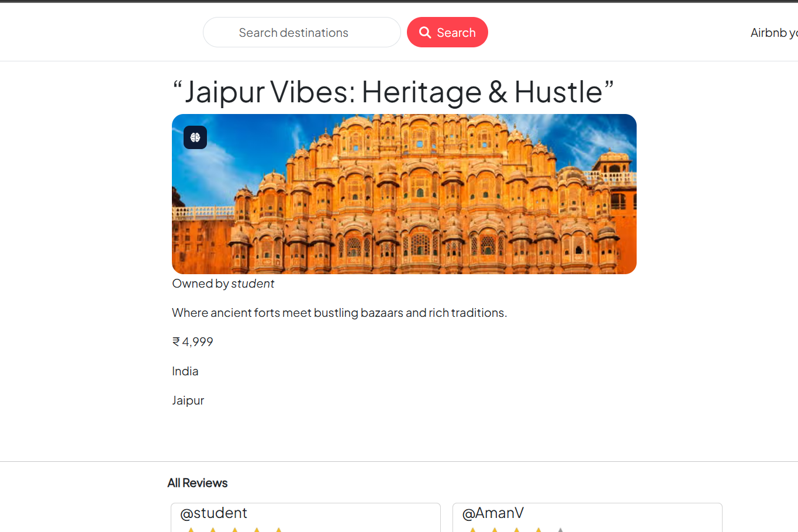This screenshot has width=798, height=532.
Task: Click the price ₹ 4,999
Action: pyautogui.click(x=192, y=342)
